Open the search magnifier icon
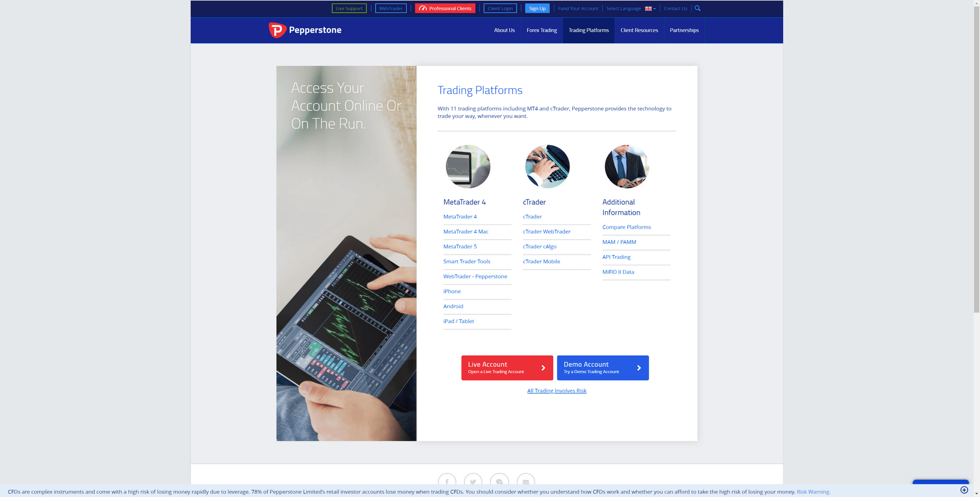 click(x=698, y=8)
